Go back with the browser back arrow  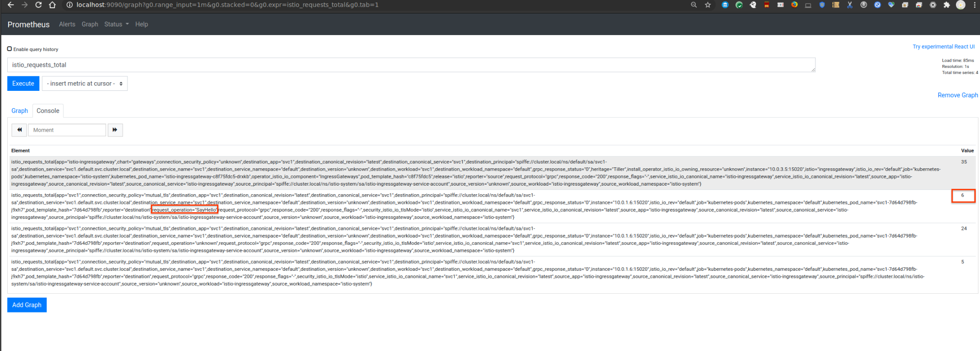point(11,5)
